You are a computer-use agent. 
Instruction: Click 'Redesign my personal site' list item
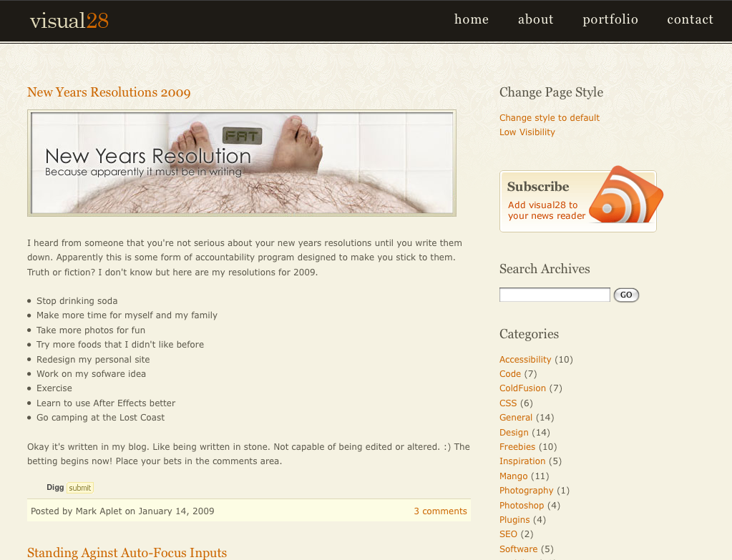click(x=93, y=359)
